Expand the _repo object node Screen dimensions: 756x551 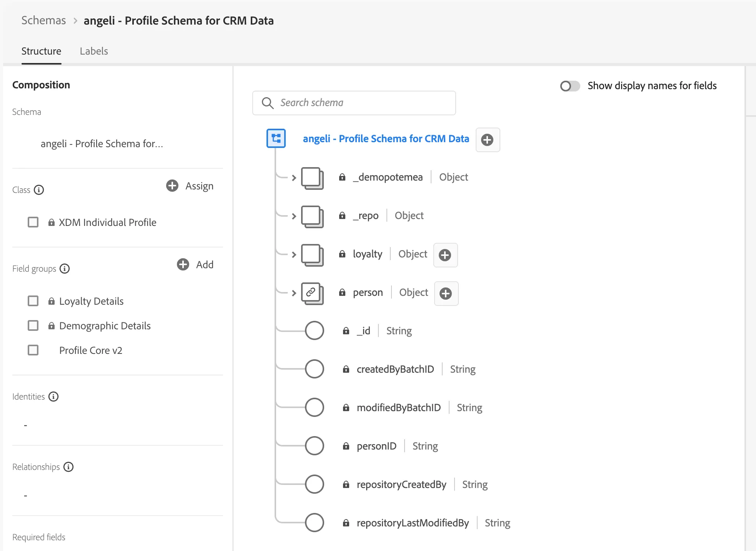294,216
